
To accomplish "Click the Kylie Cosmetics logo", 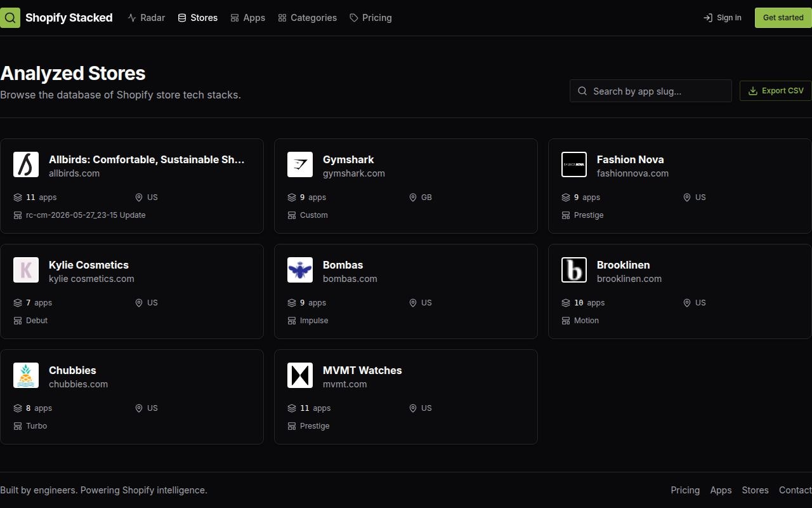I will tap(26, 270).
